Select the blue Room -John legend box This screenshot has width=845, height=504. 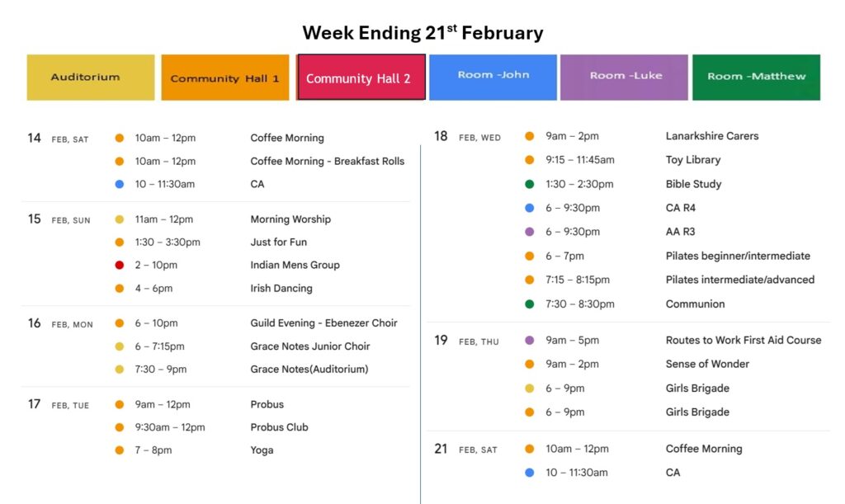tap(493, 77)
